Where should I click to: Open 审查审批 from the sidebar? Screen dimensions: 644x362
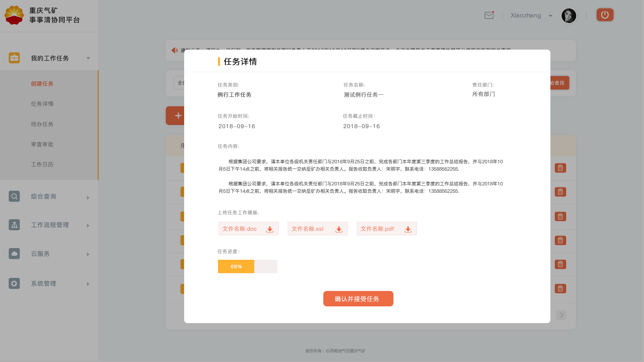tap(42, 144)
